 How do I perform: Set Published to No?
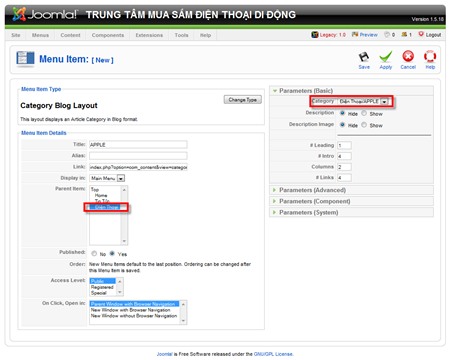click(94, 254)
